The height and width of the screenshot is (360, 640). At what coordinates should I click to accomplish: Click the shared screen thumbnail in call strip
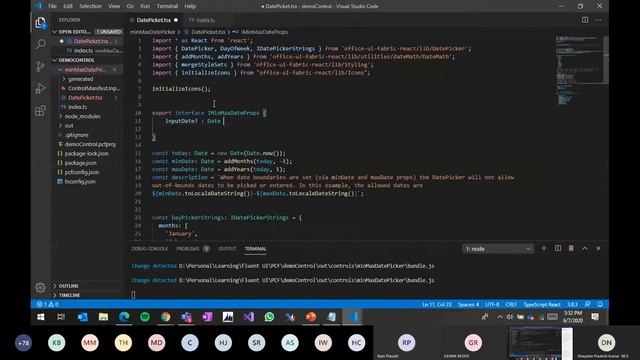541,343
